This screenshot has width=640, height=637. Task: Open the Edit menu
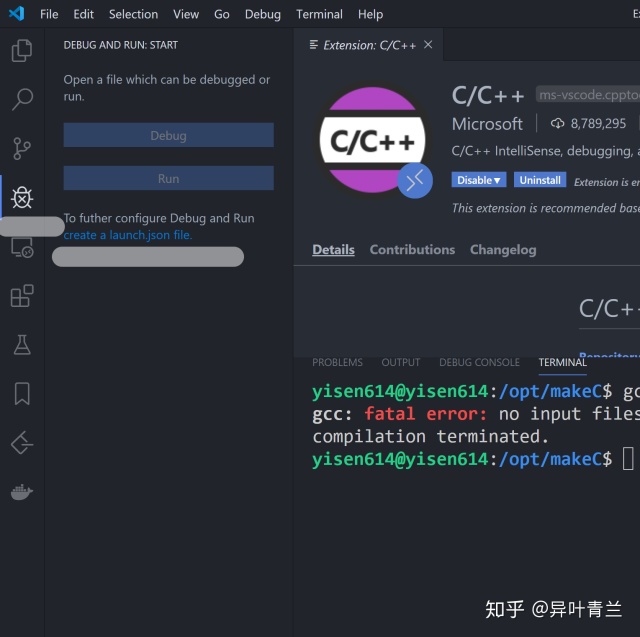83,14
